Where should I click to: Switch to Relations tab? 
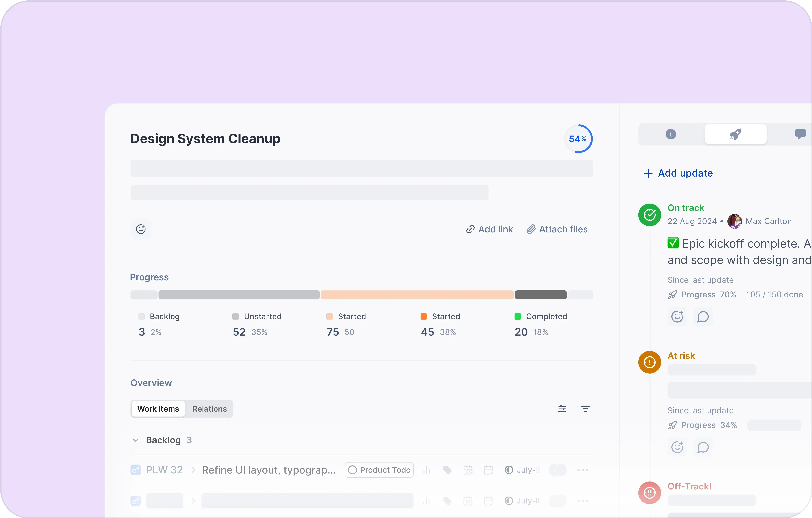(x=209, y=409)
